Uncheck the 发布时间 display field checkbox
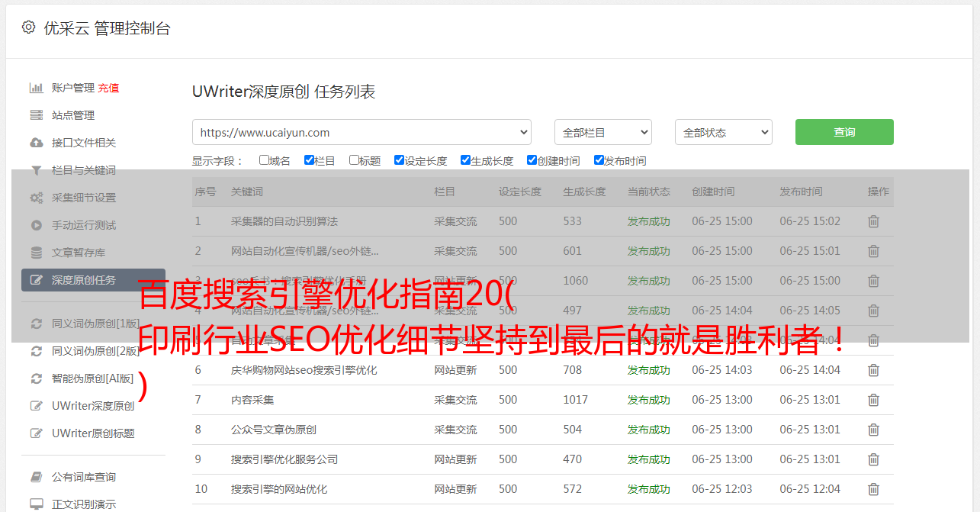Screen dimensions: 980x512 (599, 160)
